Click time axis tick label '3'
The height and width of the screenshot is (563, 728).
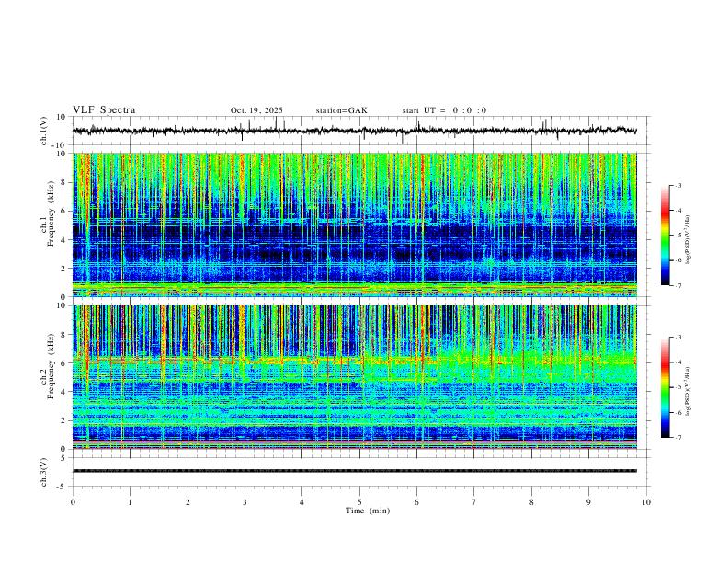click(x=245, y=502)
